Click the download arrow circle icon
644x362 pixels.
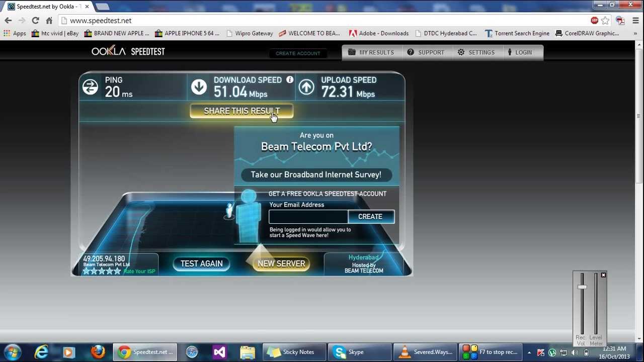pos(199,87)
